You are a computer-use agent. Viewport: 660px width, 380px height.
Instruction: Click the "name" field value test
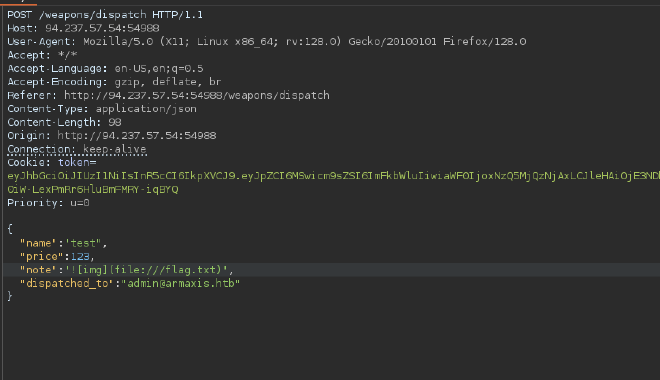click(83, 243)
